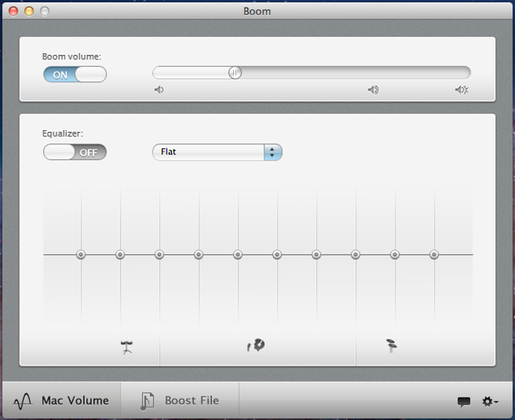
Task: Click the Boost File music note icon
Action: pyautogui.click(x=147, y=401)
